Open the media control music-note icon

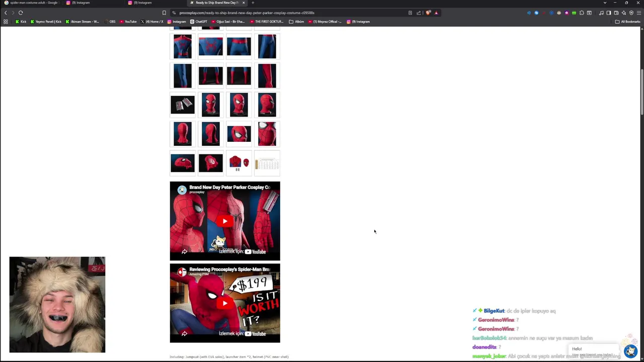(601, 13)
